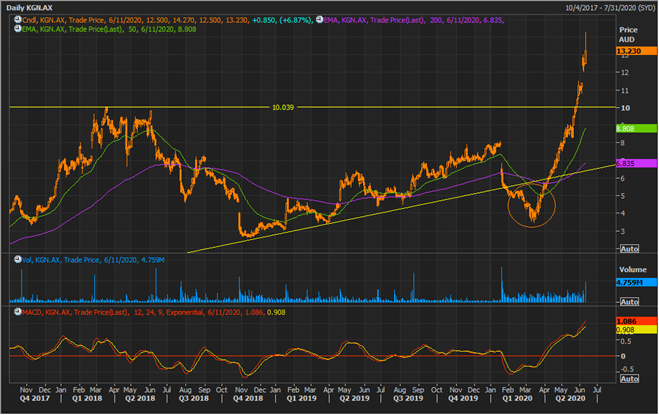
Task: Click the Q1 2020 quarter label
Action: pos(517,398)
